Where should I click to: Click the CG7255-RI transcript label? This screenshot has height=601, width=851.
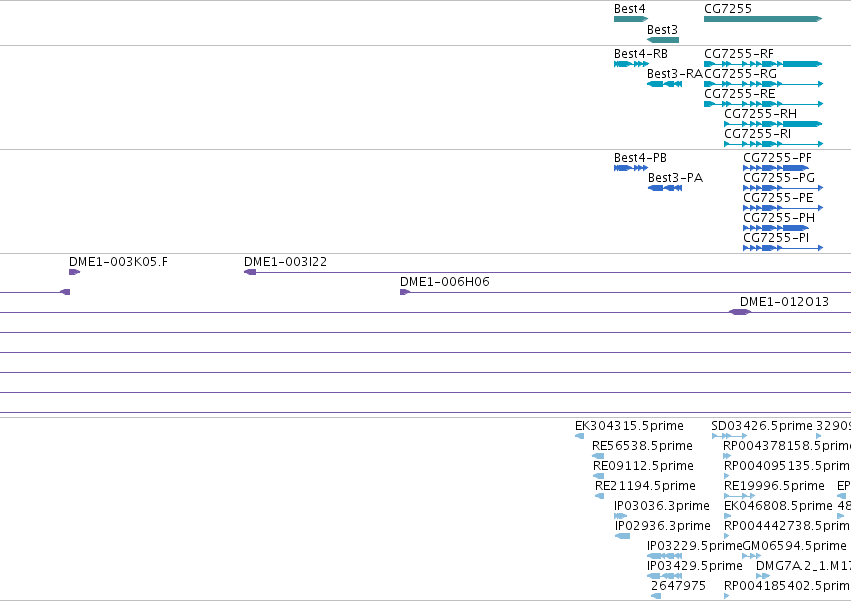[x=758, y=134]
